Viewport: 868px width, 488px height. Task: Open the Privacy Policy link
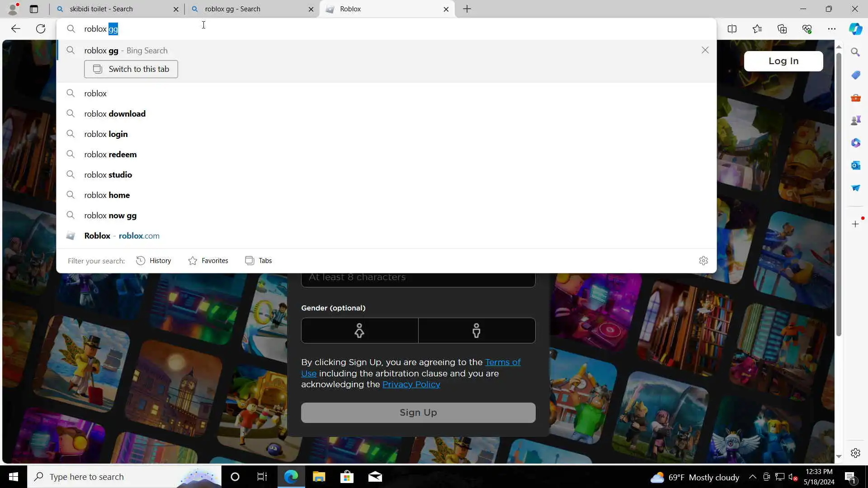coord(411,385)
